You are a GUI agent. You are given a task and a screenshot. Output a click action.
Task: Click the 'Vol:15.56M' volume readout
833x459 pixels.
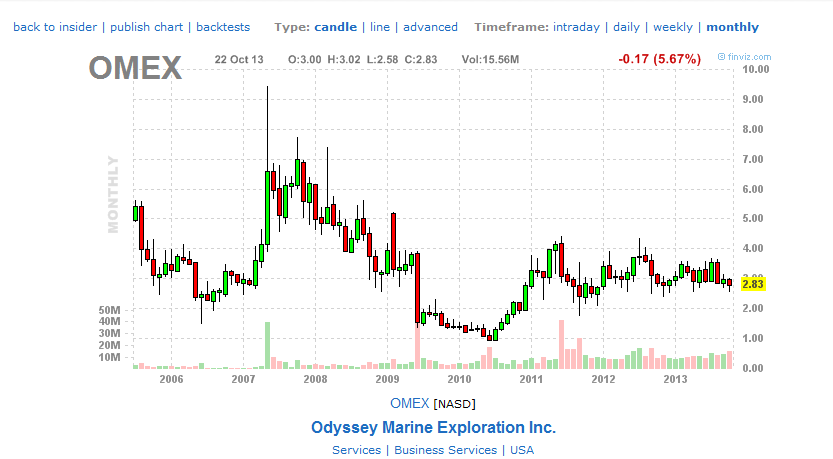(x=490, y=60)
